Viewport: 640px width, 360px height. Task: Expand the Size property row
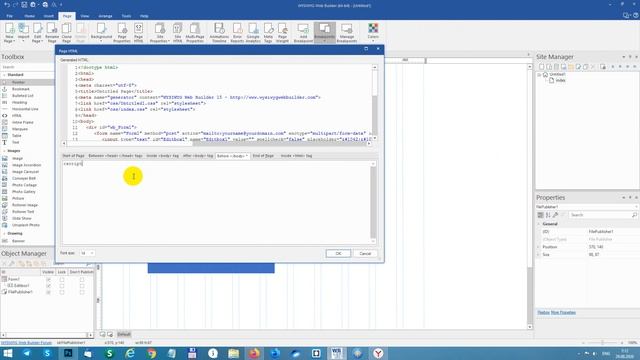point(539,254)
